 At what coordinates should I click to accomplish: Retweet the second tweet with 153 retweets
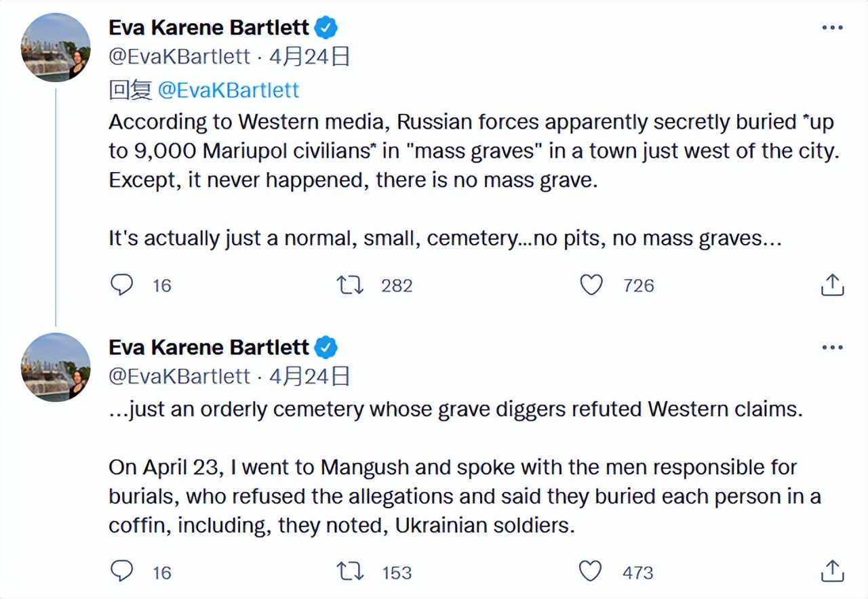point(350,572)
